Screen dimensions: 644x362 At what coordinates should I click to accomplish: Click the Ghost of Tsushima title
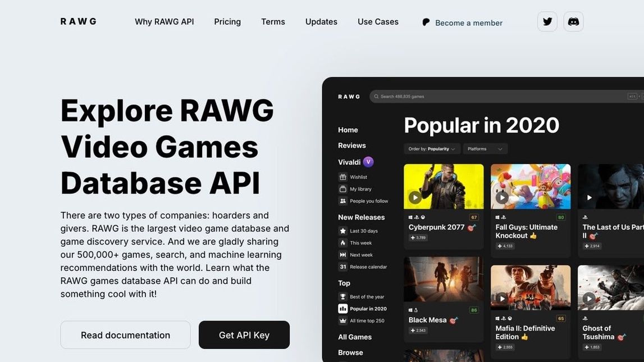click(x=599, y=332)
